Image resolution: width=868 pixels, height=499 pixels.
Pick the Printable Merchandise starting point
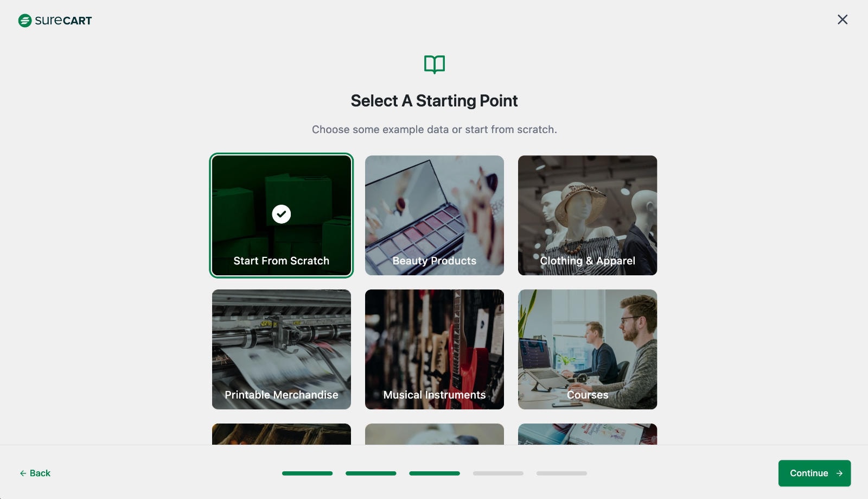pos(282,349)
